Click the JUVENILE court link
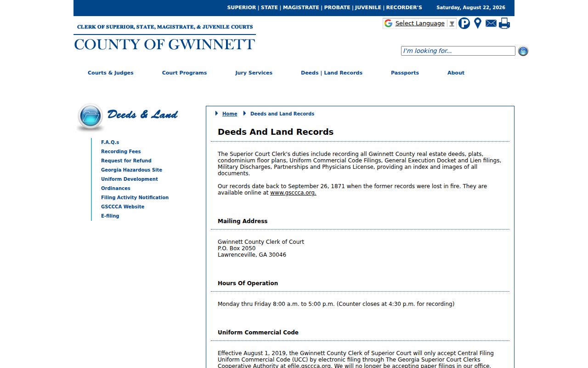 (x=368, y=7)
